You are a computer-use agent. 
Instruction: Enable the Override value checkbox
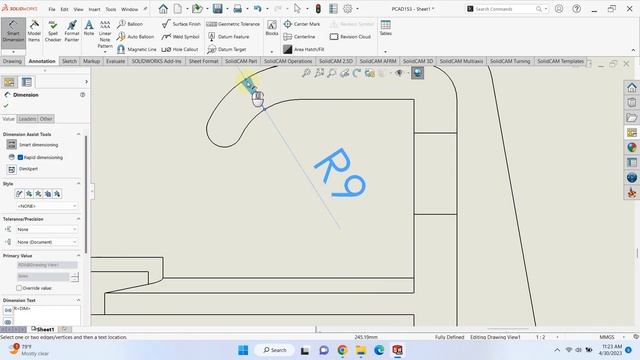pos(19,288)
